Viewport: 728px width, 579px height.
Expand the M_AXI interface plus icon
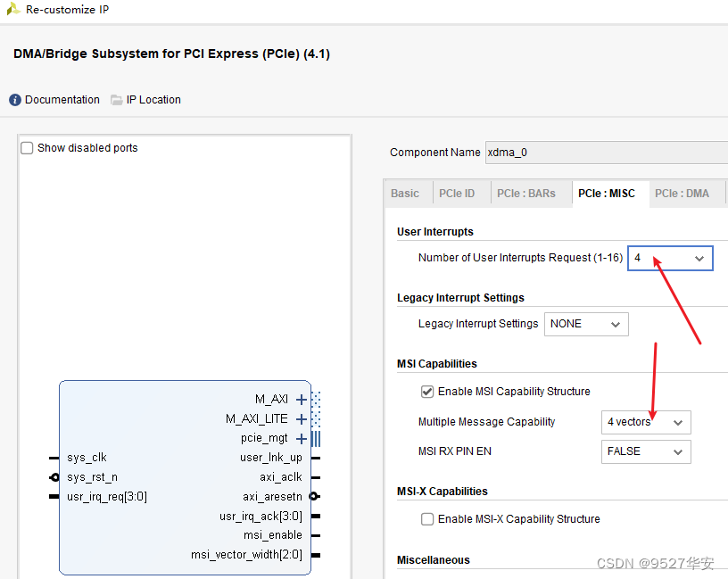click(x=302, y=400)
